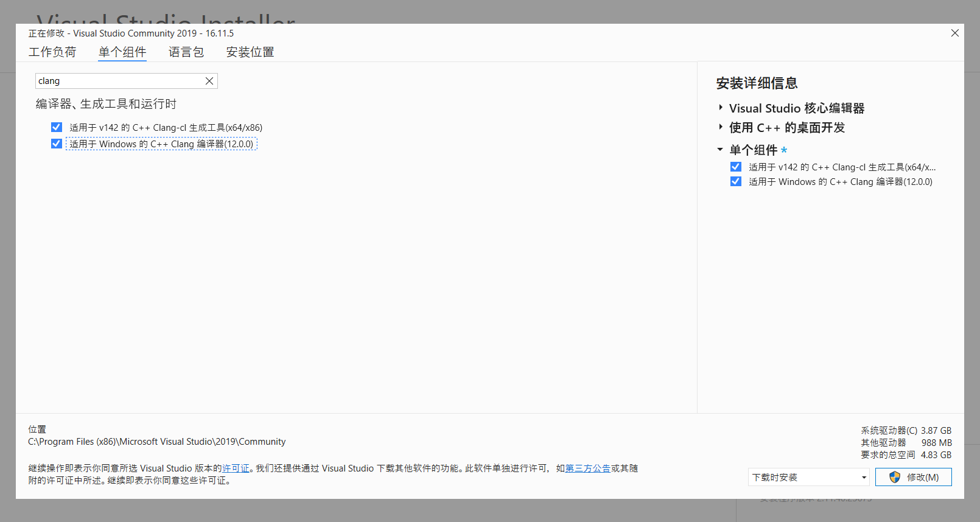Click the 安装详细信息 heading

[757, 83]
